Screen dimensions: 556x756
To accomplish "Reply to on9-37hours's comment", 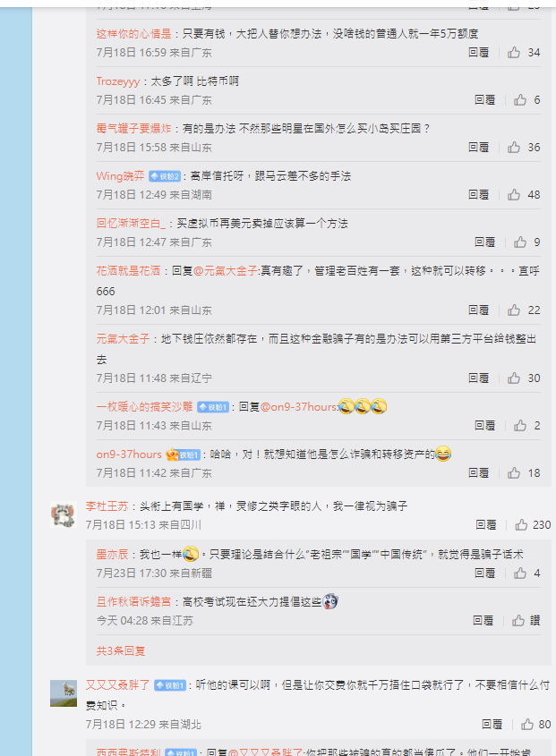I will tap(478, 473).
